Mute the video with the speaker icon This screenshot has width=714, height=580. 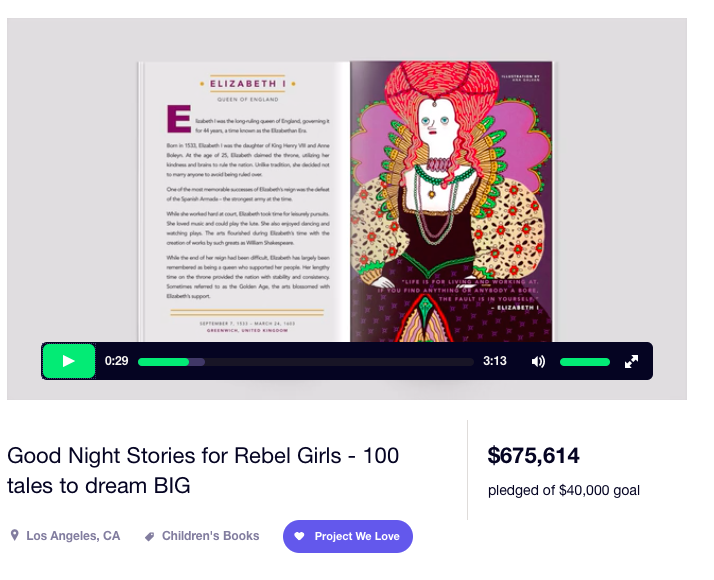pos(538,361)
